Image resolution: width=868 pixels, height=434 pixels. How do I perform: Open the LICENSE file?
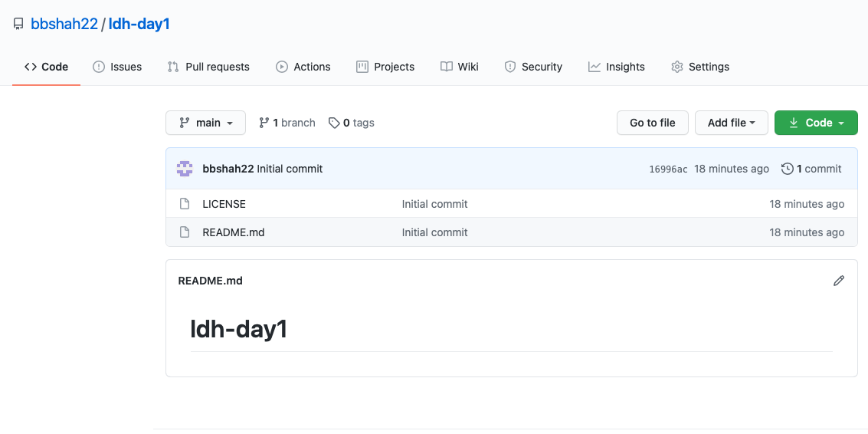(x=224, y=204)
